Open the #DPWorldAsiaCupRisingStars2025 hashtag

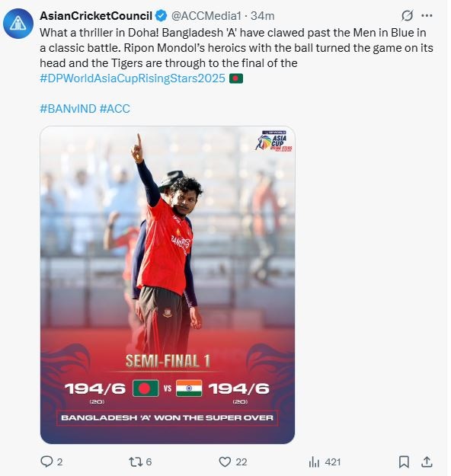(x=133, y=78)
